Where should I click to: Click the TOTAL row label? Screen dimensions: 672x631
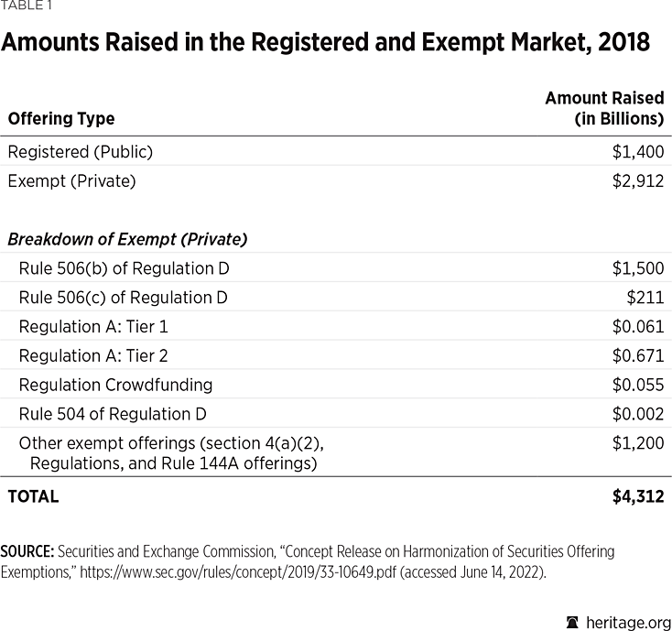coord(33,496)
